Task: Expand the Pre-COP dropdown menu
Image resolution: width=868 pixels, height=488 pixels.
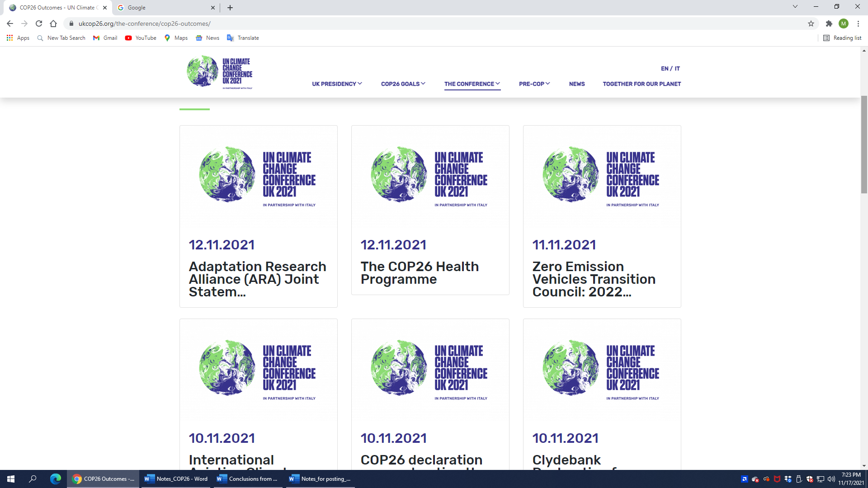Action: coord(534,84)
